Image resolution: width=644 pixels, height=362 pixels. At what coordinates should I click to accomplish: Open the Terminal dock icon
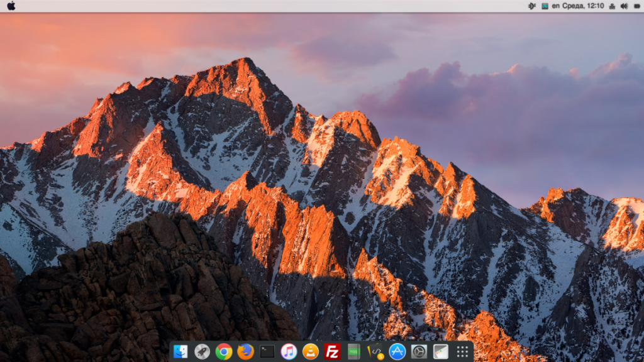pos(267,352)
